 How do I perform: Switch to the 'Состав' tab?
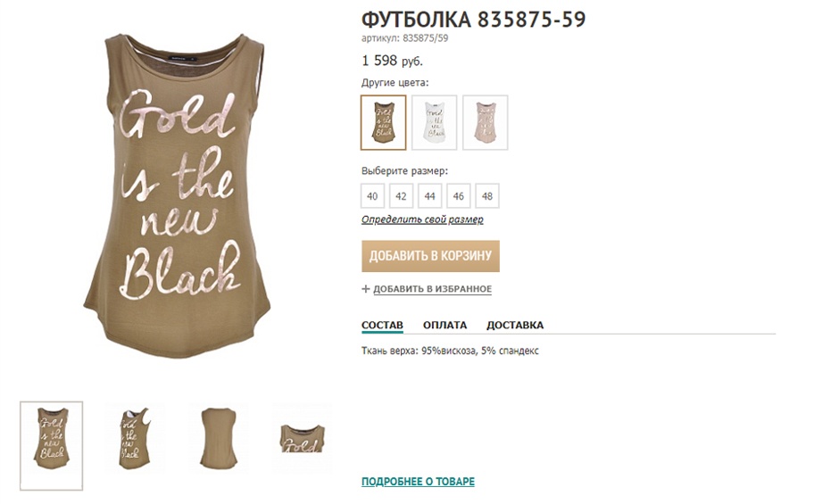coord(382,326)
